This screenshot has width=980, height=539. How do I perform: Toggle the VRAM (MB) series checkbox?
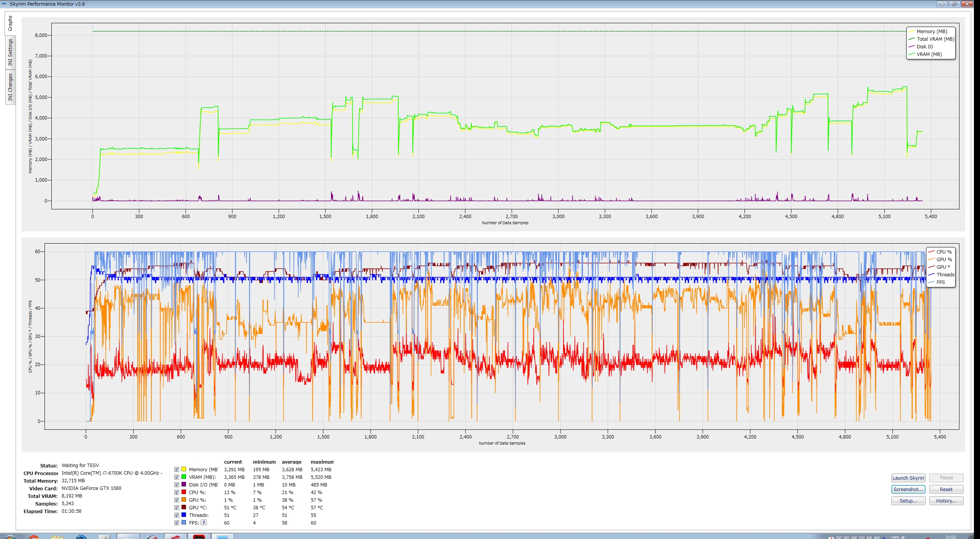(177, 477)
